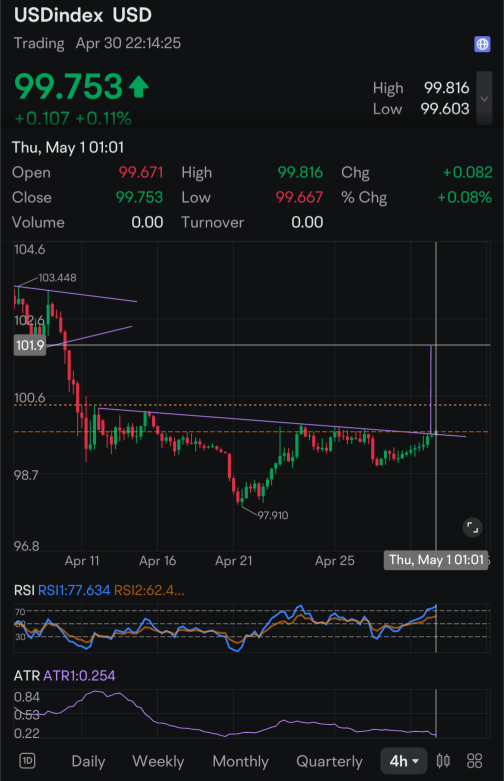The image size is (504, 781).
Task: Tap the 1D icon in bottom bar
Action: point(27,761)
